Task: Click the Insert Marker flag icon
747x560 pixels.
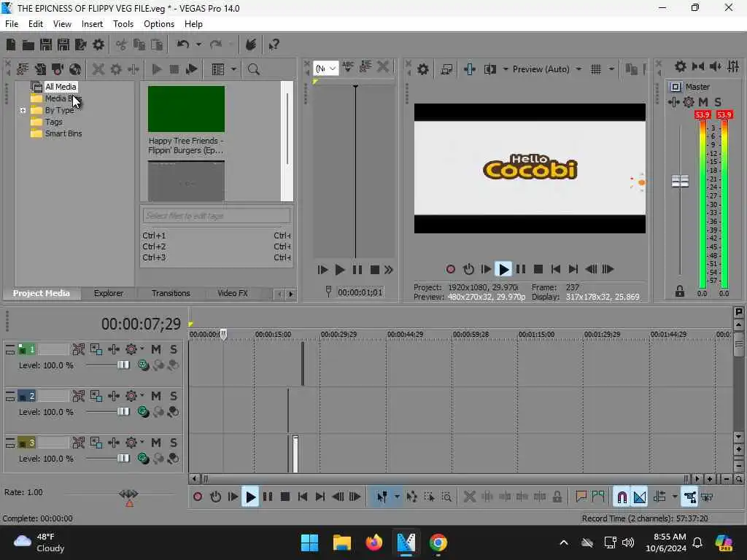Action: (581, 497)
